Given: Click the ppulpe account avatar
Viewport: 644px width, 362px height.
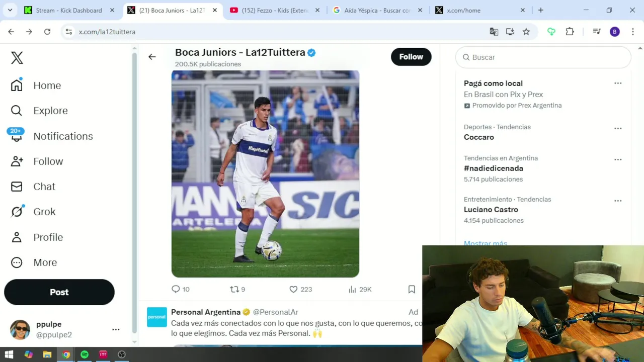Looking at the screenshot, I should (x=20, y=329).
